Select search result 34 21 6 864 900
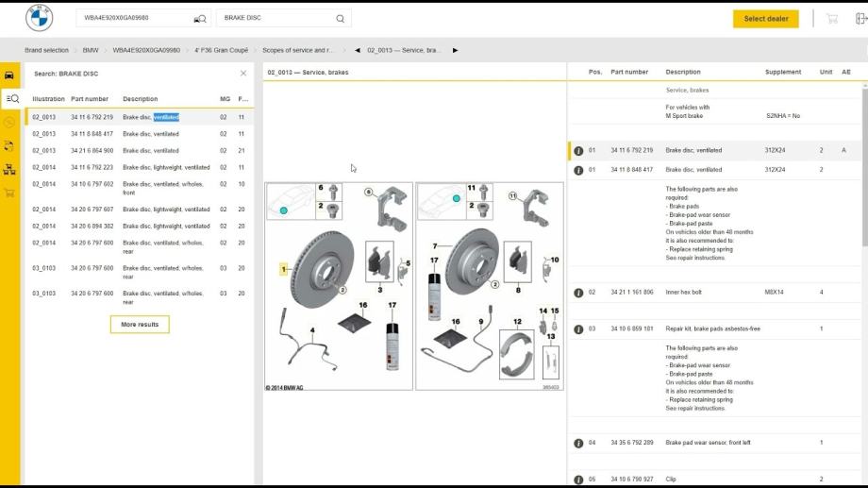 click(140, 151)
